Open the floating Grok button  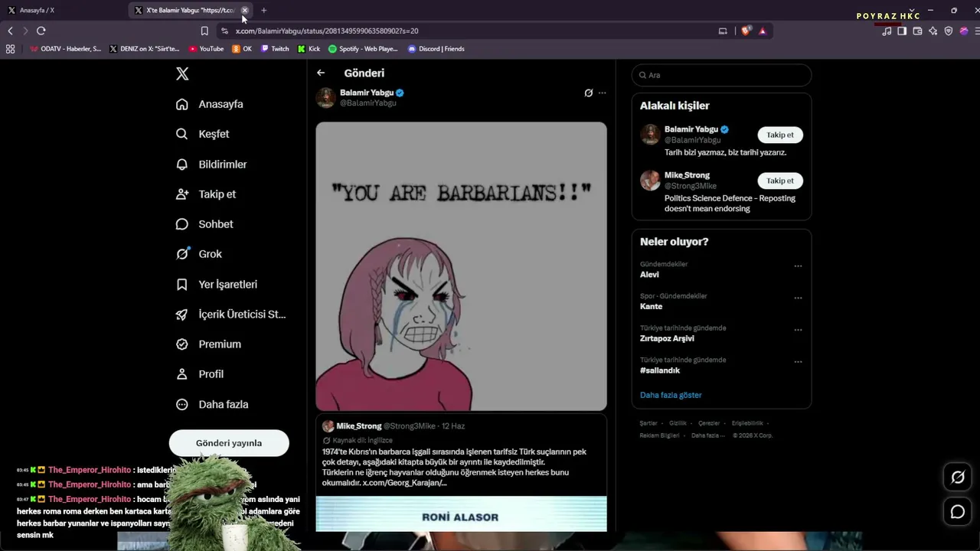click(957, 478)
